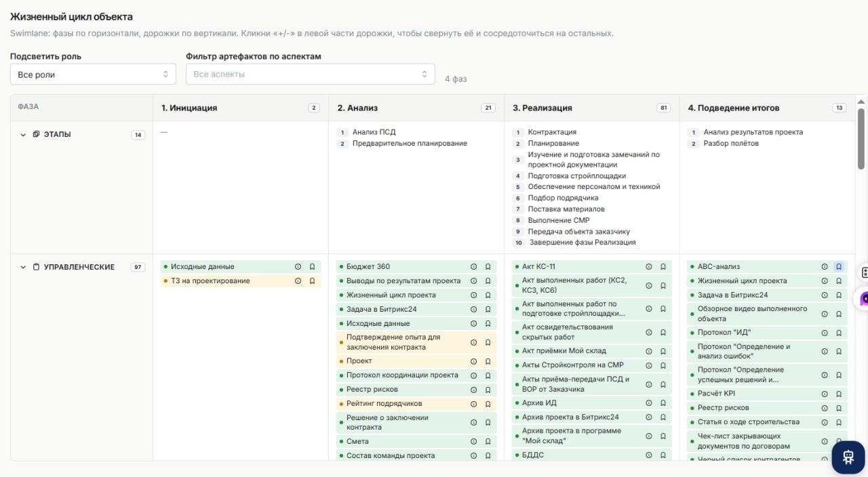
Task: Open the Все аспекты filter dropdown
Action: 311,75
